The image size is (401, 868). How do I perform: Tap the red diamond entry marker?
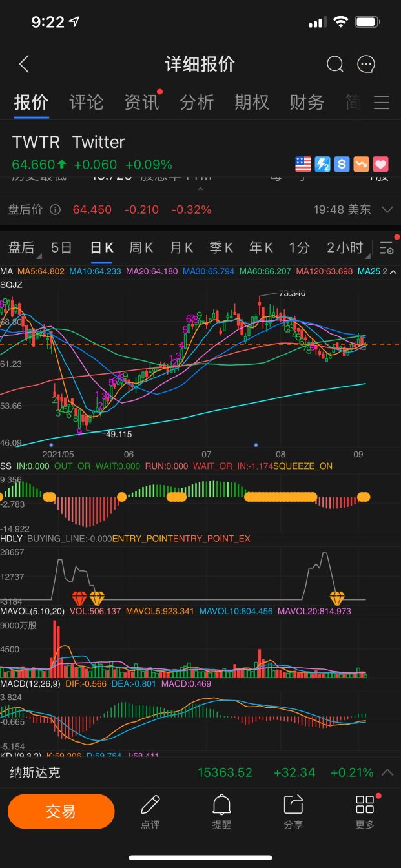point(79,597)
